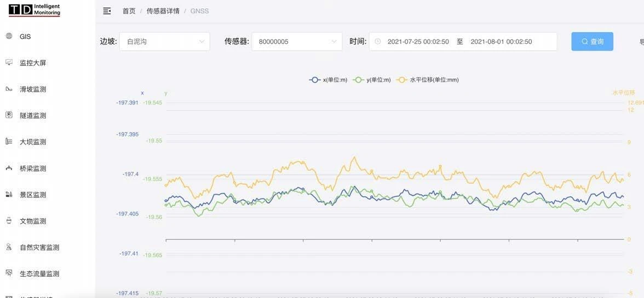The height and width of the screenshot is (298, 644).
Task: Click the 景区监测 scenic area icon
Action: [x=9, y=194]
